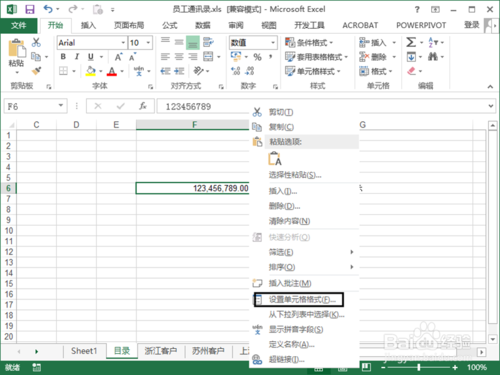This screenshot has width=500, height=375.
Task: Apply percent style format
Action: tap(257, 57)
